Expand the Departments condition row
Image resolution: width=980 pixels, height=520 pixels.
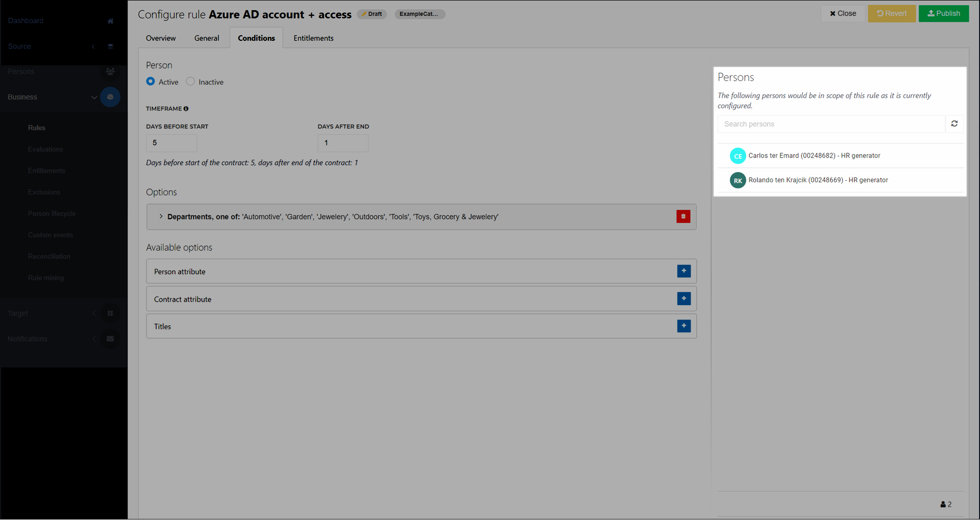pyautogui.click(x=161, y=216)
